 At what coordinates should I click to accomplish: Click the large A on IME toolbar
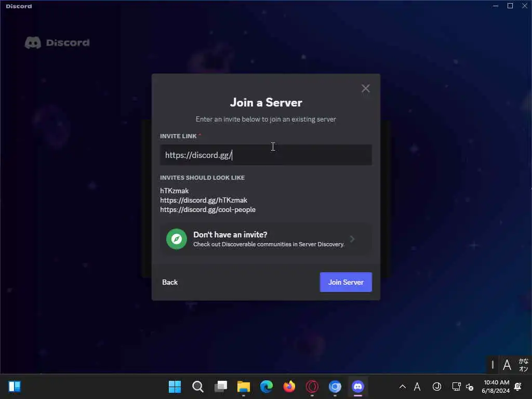coord(507,365)
